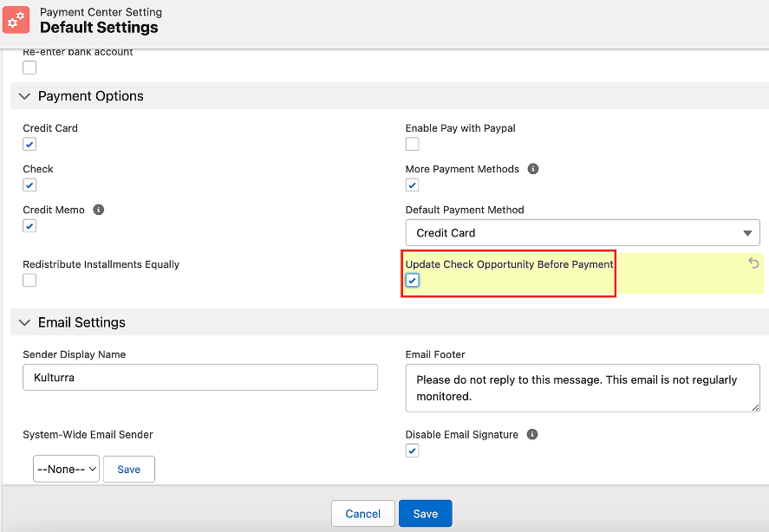Open System-Wide Email Sender --None-- dropdown

(x=67, y=469)
